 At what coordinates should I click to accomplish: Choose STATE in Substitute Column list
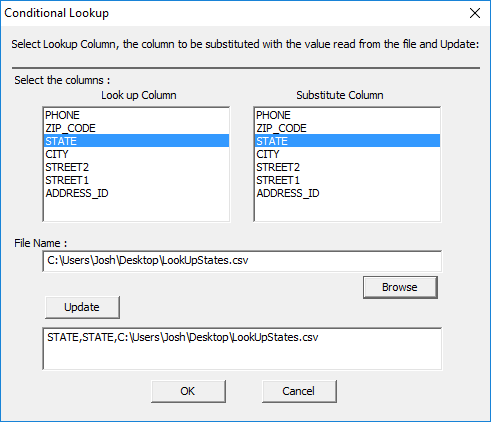347,141
